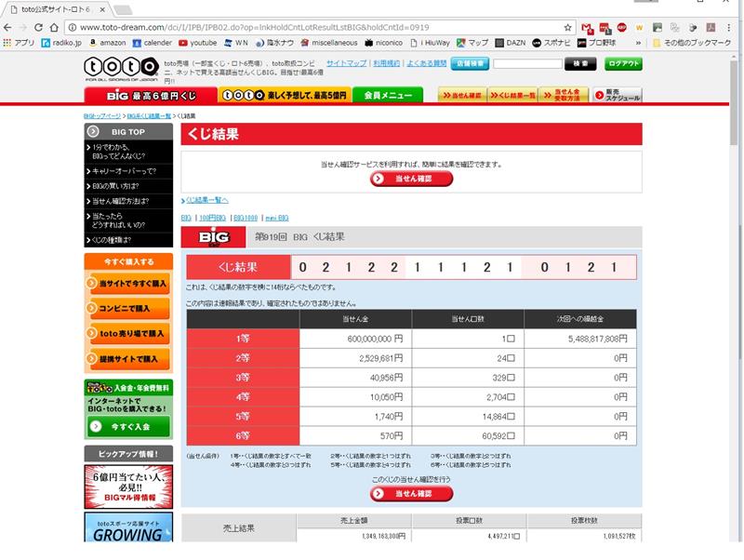
Task: Select the toto 楽しく予想して tab
Action: (x=285, y=96)
